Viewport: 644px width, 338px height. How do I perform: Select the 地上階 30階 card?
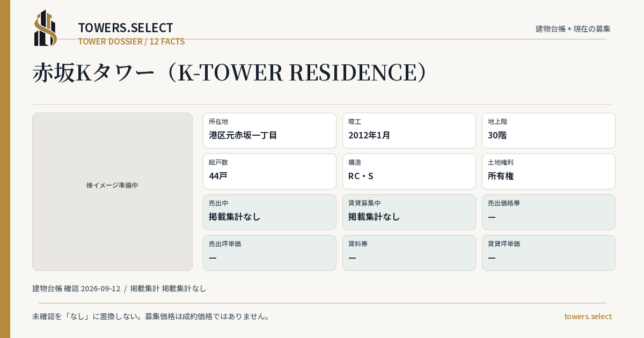[548, 130]
